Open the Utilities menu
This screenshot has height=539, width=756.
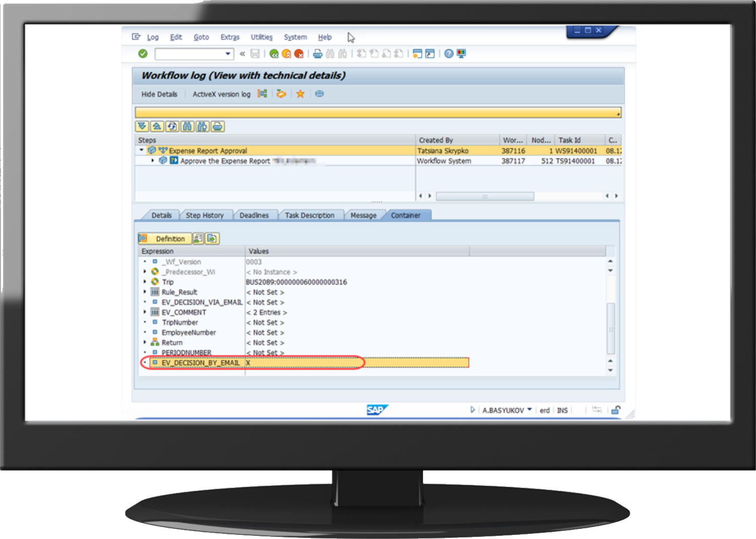pyautogui.click(x=261, y=37)
